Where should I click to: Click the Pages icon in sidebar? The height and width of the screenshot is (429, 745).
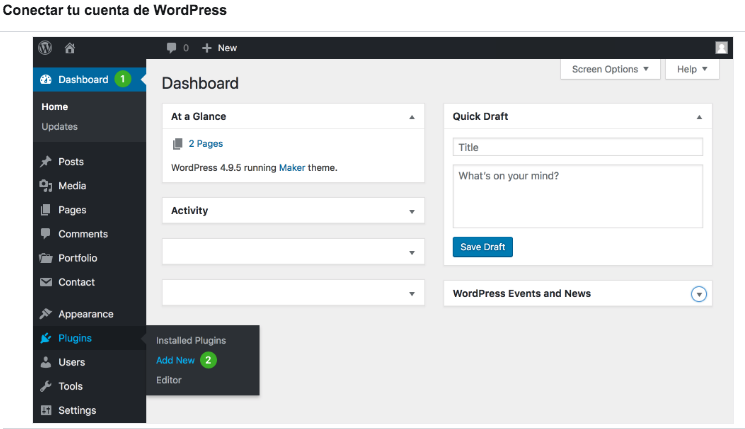click(46, 210)
